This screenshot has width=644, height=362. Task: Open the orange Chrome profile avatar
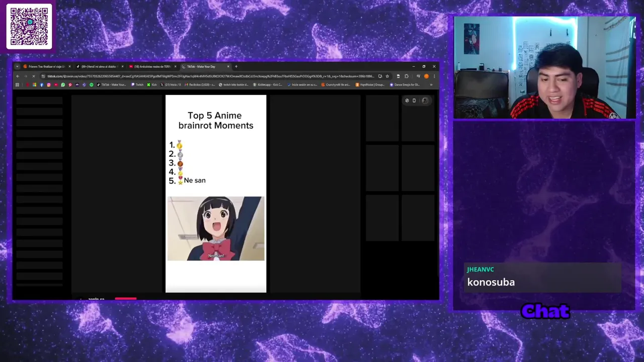(426, 76)
